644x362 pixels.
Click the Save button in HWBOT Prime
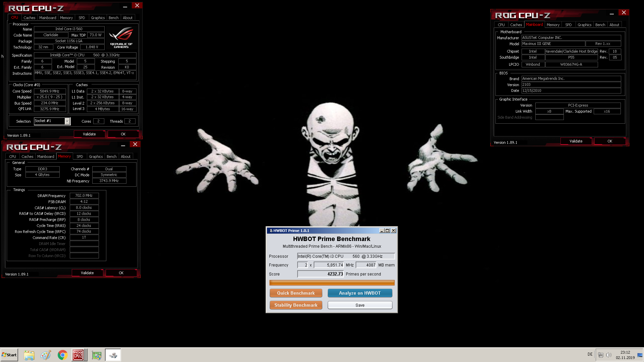(x=360, y=305)
